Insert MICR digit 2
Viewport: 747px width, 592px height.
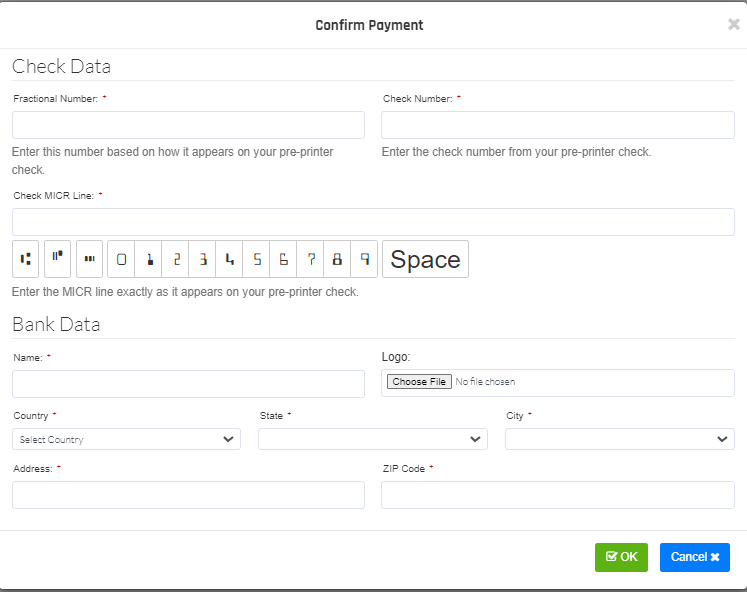click(x=175, y=259)
